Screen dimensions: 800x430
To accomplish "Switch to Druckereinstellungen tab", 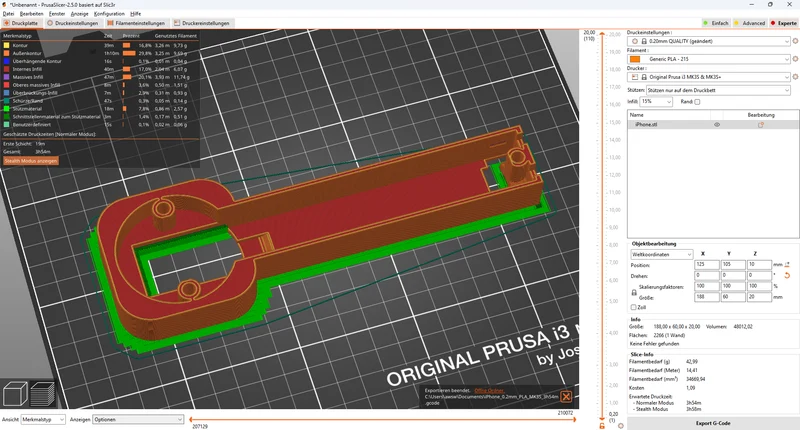I will pos(202,23).
